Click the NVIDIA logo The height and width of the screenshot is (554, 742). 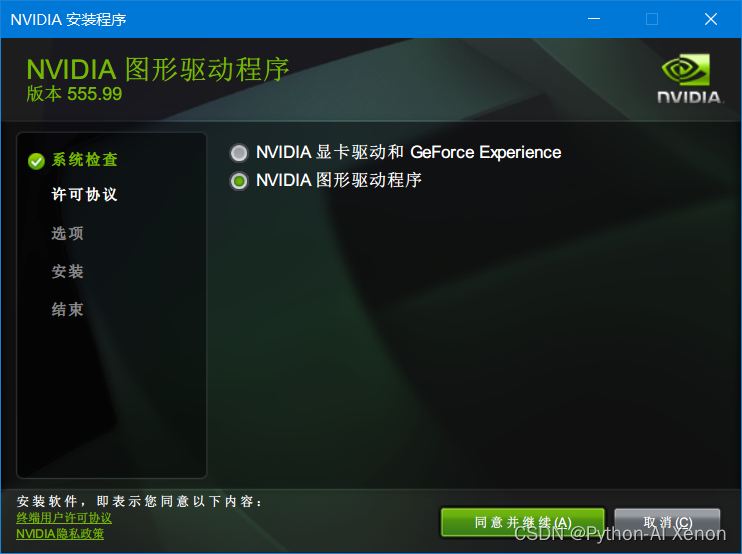(x=689, y=79)
